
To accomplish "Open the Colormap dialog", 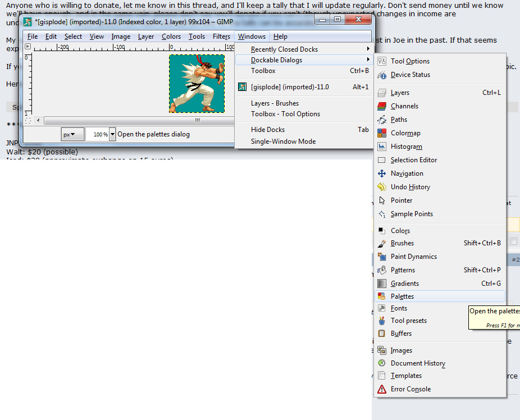I will click(440, 133).
